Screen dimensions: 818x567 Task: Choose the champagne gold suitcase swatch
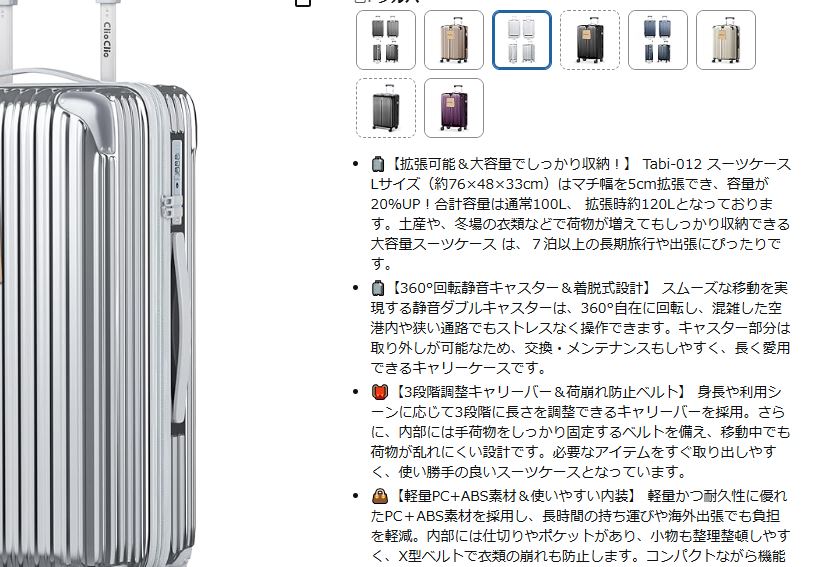(454, 40)
